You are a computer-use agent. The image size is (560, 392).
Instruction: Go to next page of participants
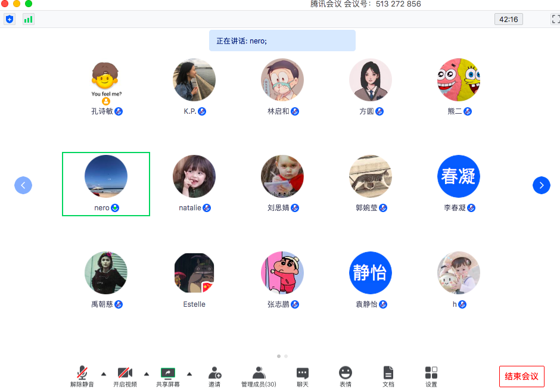541,185
